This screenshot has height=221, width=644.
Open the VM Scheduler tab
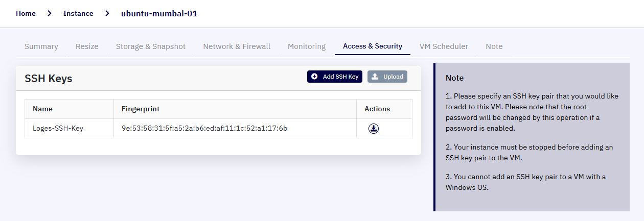coord(444,46)
